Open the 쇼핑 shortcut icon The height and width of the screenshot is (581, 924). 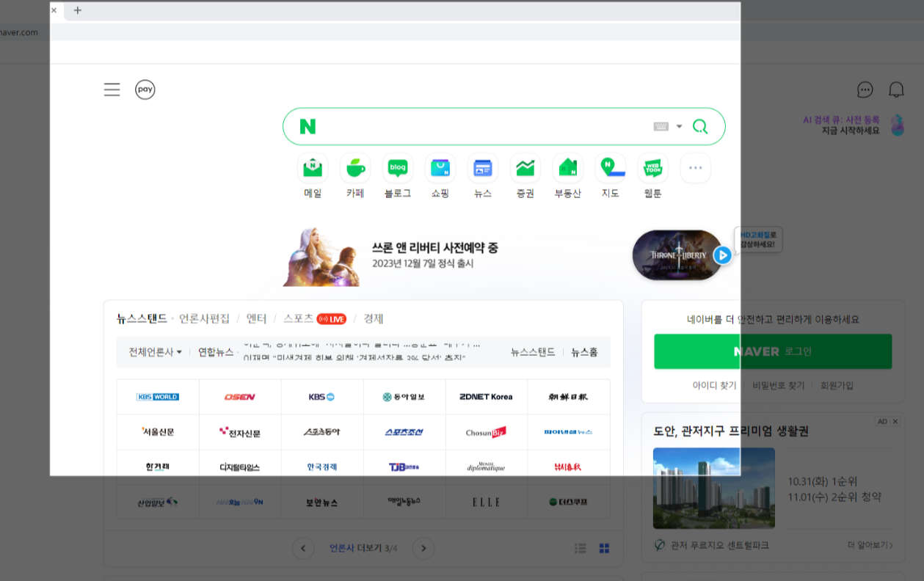click(440, 168)
